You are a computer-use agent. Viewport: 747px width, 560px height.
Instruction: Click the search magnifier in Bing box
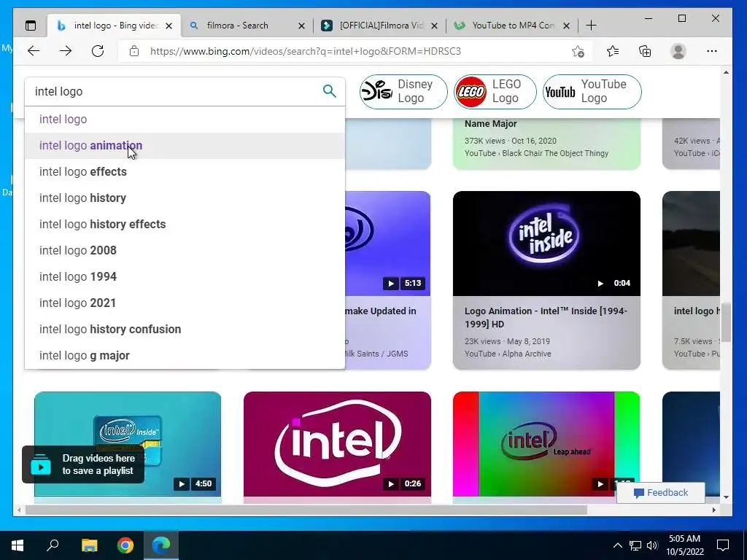point(329,91)
